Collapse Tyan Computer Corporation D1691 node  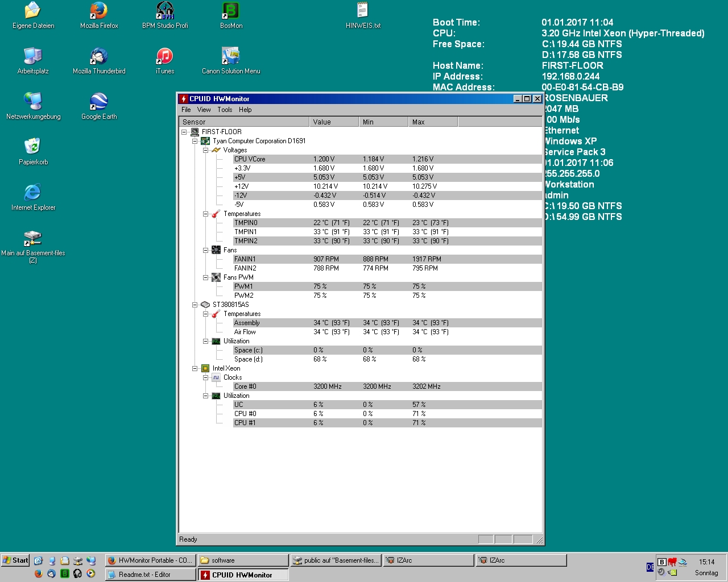(195, 141)
